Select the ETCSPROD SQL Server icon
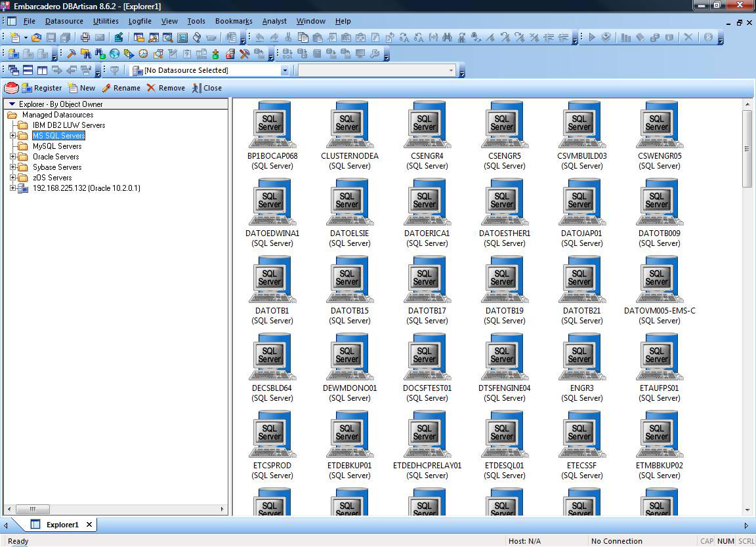756x547 pixels. (x=272, y=445)
